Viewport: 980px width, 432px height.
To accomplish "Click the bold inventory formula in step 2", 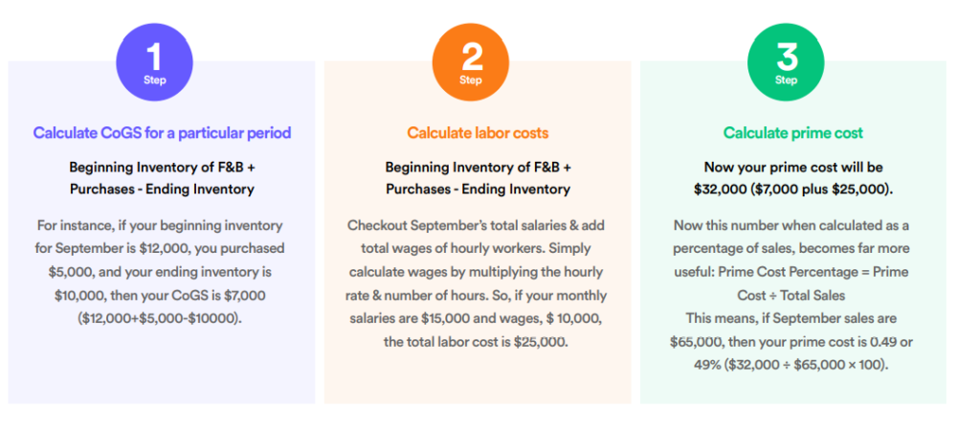I will pos(478,177).
